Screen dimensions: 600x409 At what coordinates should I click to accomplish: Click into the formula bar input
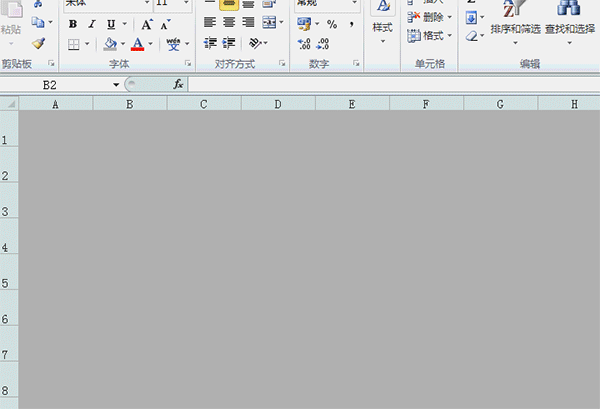click(394, 85)
